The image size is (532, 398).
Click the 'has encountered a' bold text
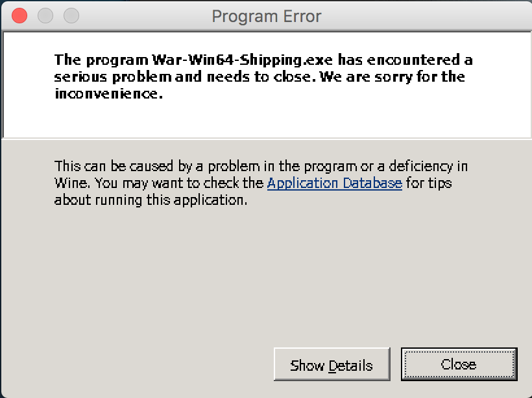(x=405, y=60)
